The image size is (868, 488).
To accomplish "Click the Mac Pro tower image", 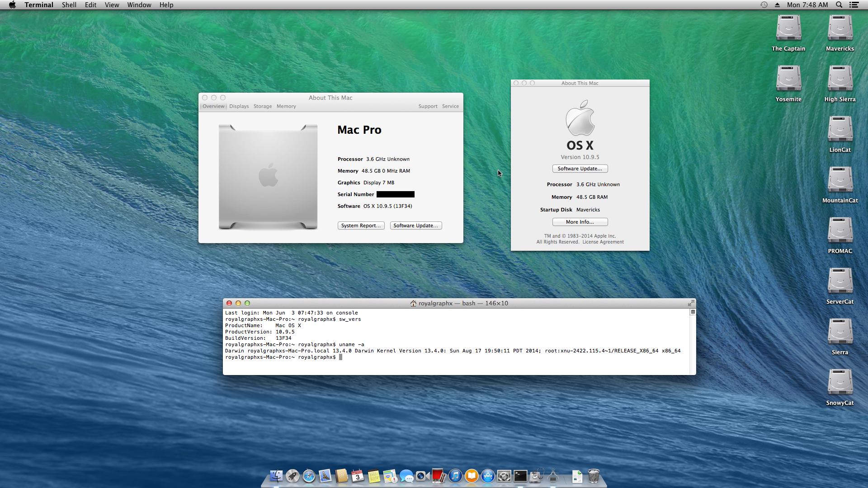I will (x=268, y=177).
